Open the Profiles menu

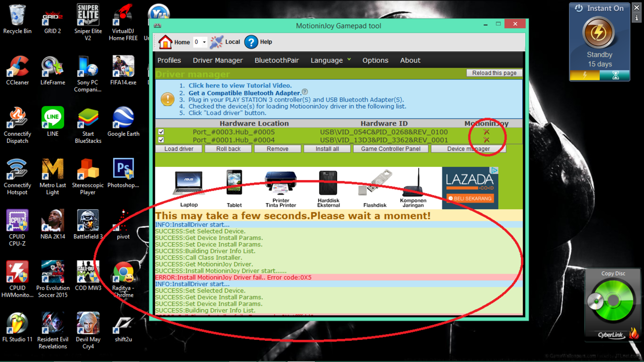pos(169,60)
